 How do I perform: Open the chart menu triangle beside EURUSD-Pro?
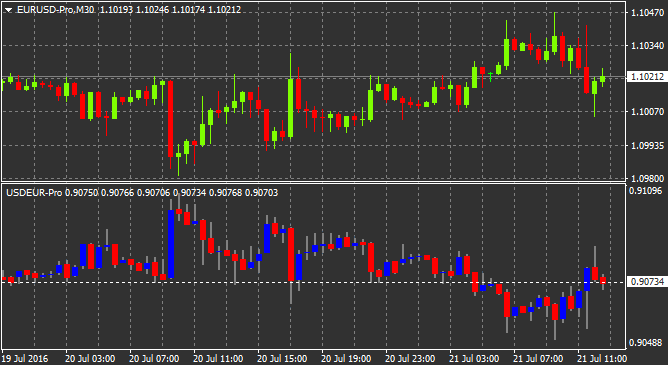point(9,9)
